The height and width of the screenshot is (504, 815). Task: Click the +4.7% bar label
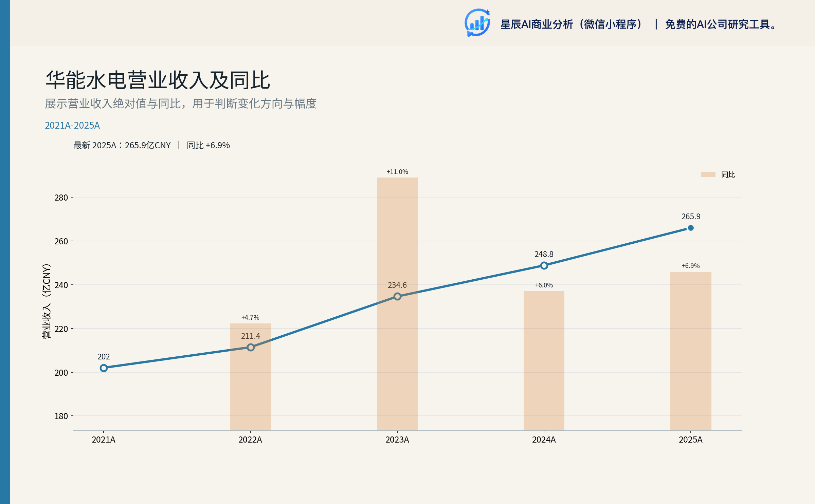click(x=250, y=317)
